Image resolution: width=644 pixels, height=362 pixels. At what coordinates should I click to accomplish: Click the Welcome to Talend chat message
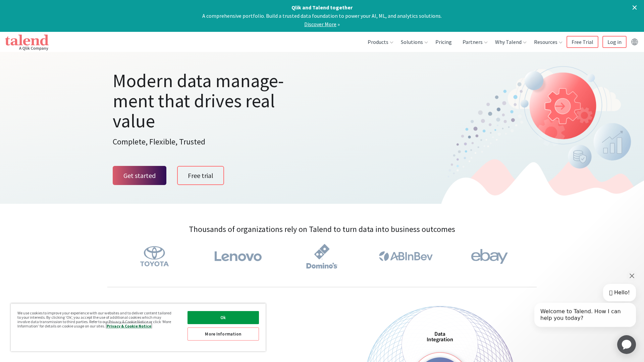point(585,315)
